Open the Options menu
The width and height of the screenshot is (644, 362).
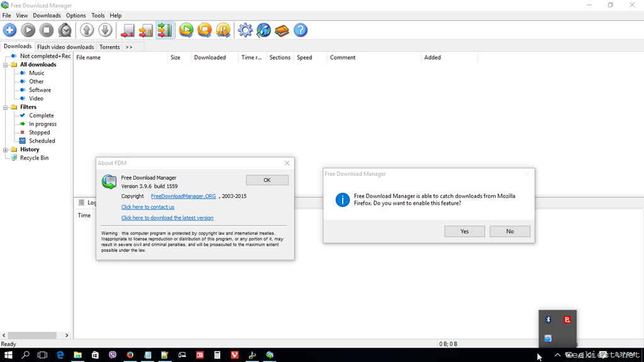point(75,15)
